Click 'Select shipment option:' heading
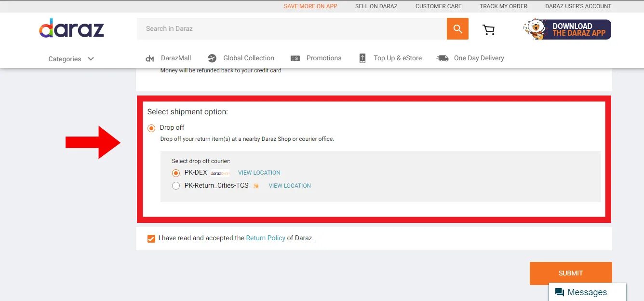 pos(188,111)
